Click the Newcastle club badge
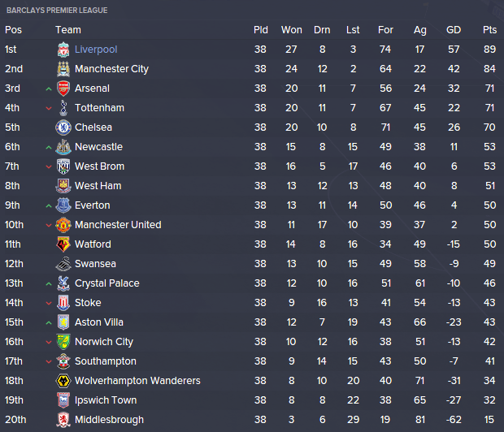The height and width of the screenshot is (432, 504). pyautogui.click(x=63, y=147)
